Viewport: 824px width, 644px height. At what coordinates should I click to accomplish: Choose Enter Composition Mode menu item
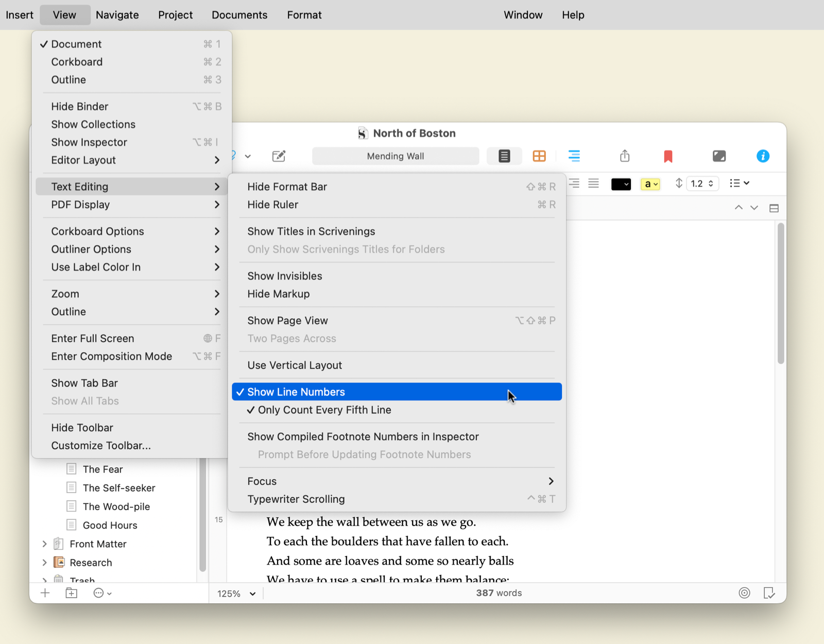click(x=112, y=357)
